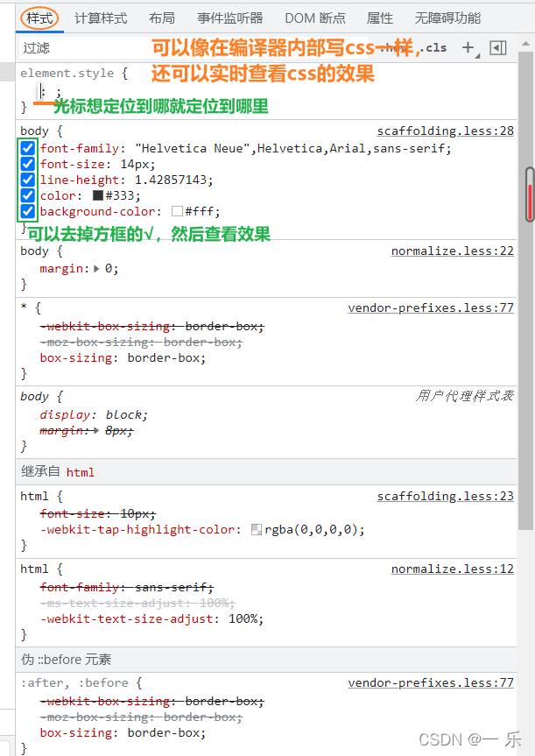Open vendor-prefixes.less:77 link for * rule
This screenshot has width=535, height=756.
coord(431,308)
